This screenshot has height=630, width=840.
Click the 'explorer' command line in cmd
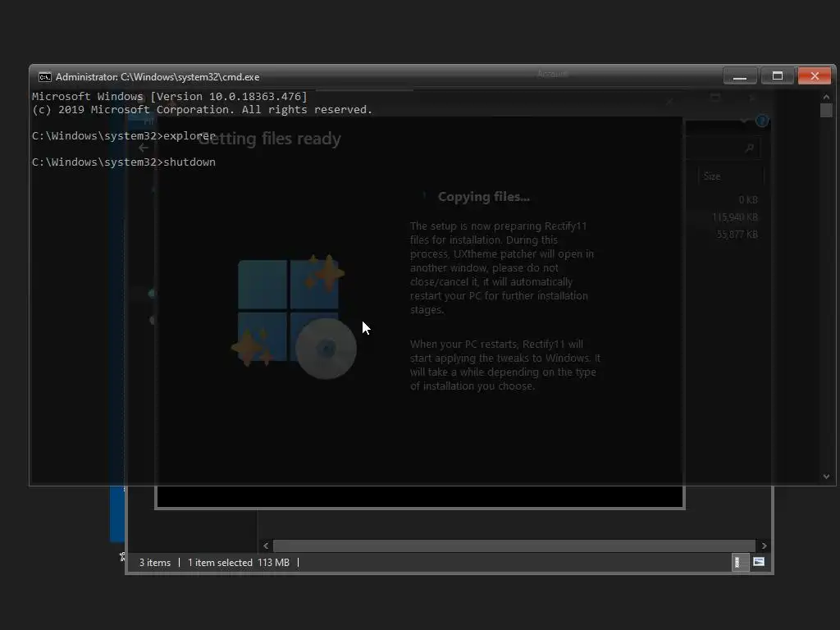point(124,136)
